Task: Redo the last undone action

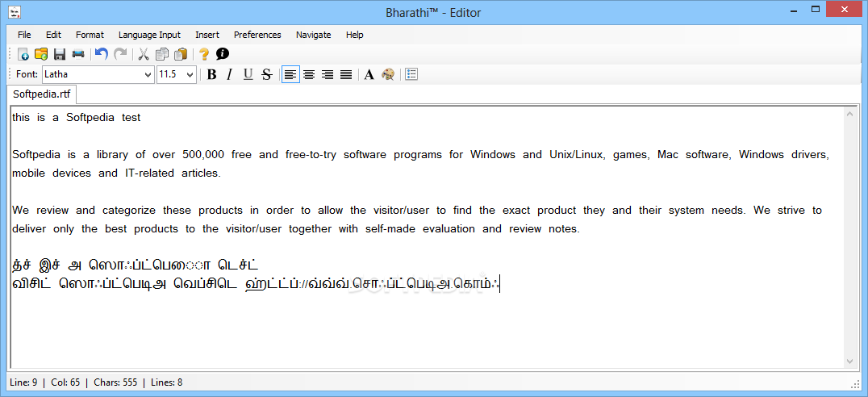Action: [x=119, y=54]
